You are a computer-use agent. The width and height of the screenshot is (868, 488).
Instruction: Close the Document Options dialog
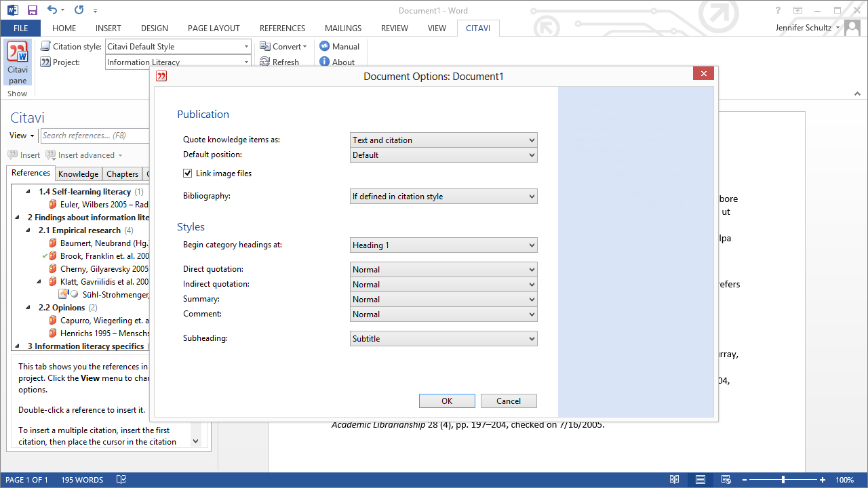tap(703, 74)
